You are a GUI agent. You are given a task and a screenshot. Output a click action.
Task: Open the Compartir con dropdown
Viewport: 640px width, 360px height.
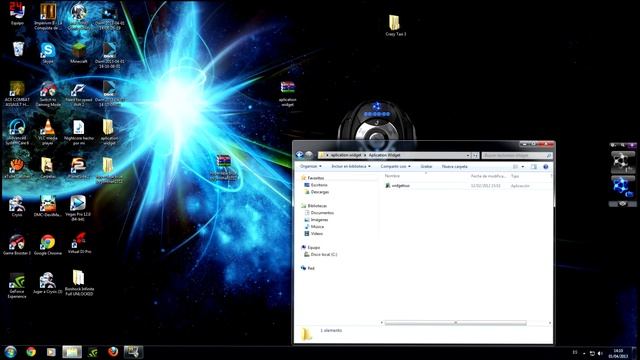[396, 167]
